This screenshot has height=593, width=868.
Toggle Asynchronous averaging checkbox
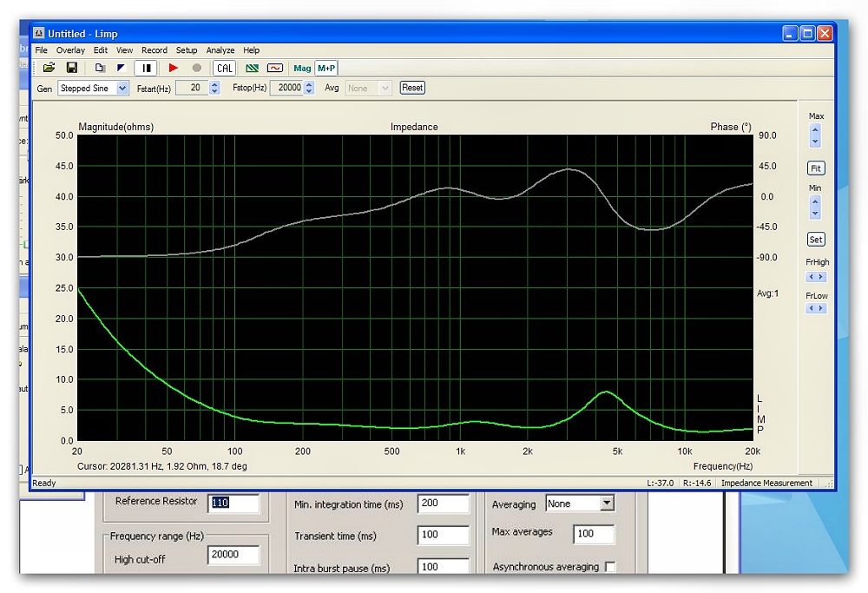coord(610,567)
